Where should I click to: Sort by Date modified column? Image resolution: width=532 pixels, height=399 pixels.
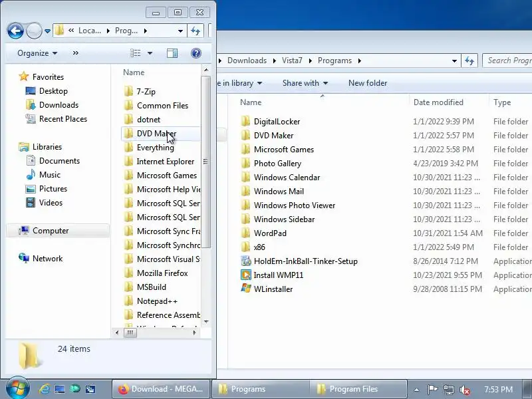(438, 102)
